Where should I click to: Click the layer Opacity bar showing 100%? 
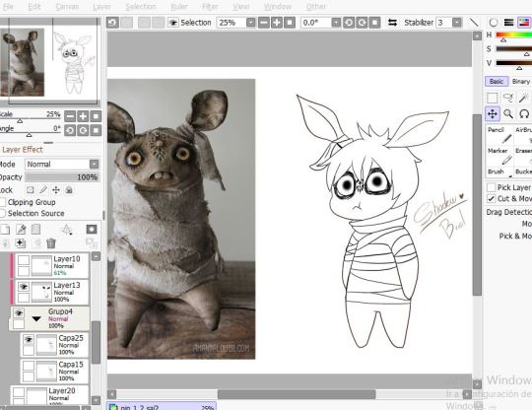click(62, 177)
